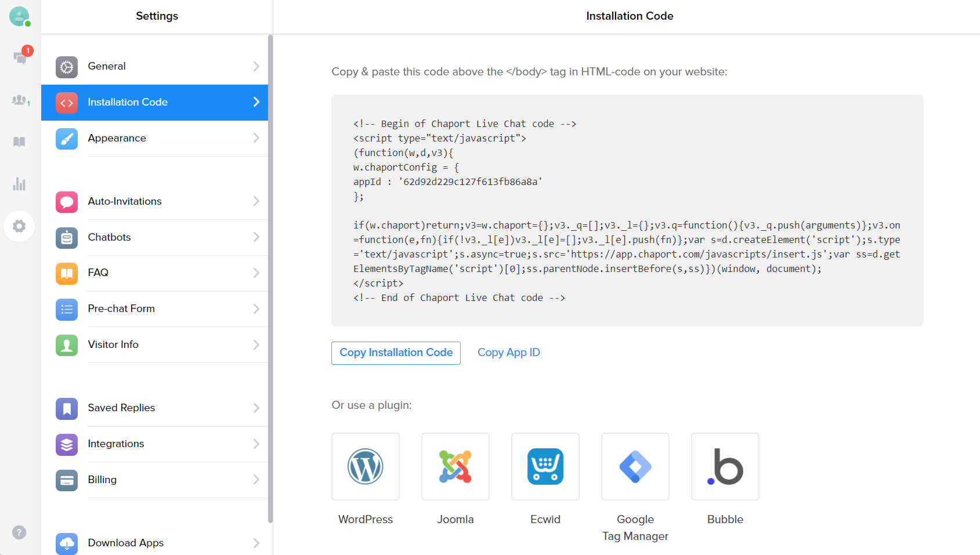Open Pre-chat Form menu item
The image size is (980, 555).
click(x=154, y=309)
